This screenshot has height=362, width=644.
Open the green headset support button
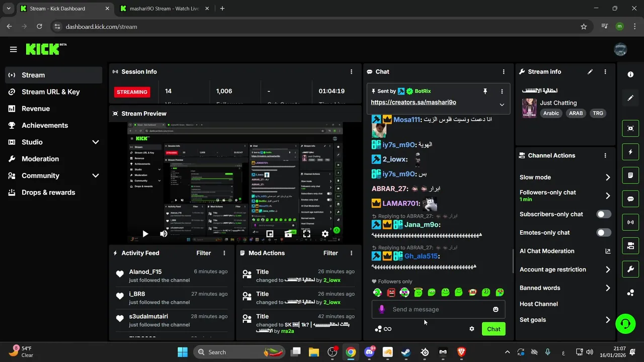point(625,323)
